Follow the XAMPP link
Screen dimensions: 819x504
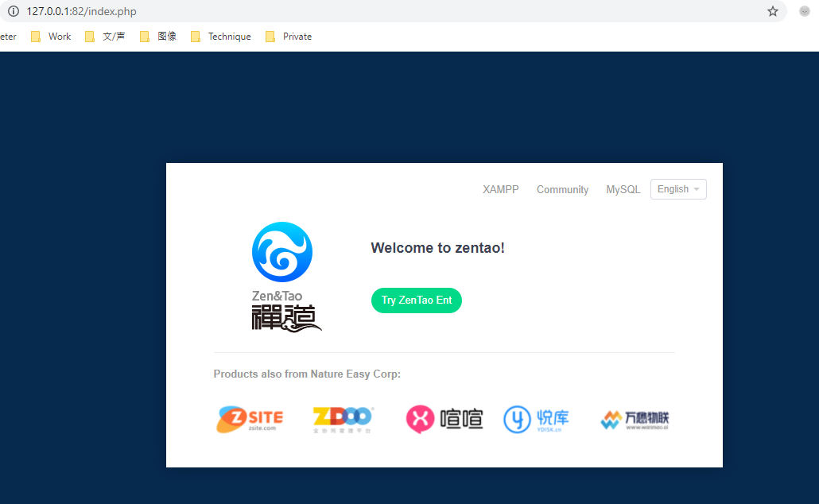pyautogui.click(x=501, y=189)
